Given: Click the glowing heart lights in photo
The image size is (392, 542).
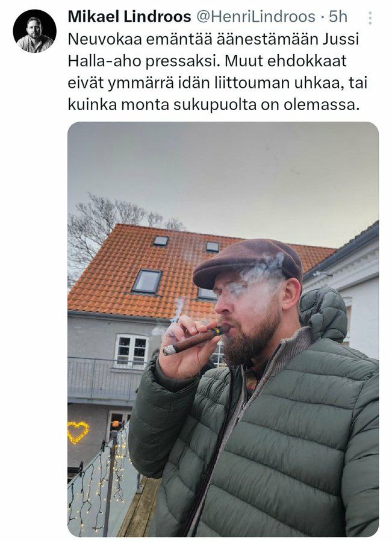Looking at the screenshot, I should pos(78,432).
